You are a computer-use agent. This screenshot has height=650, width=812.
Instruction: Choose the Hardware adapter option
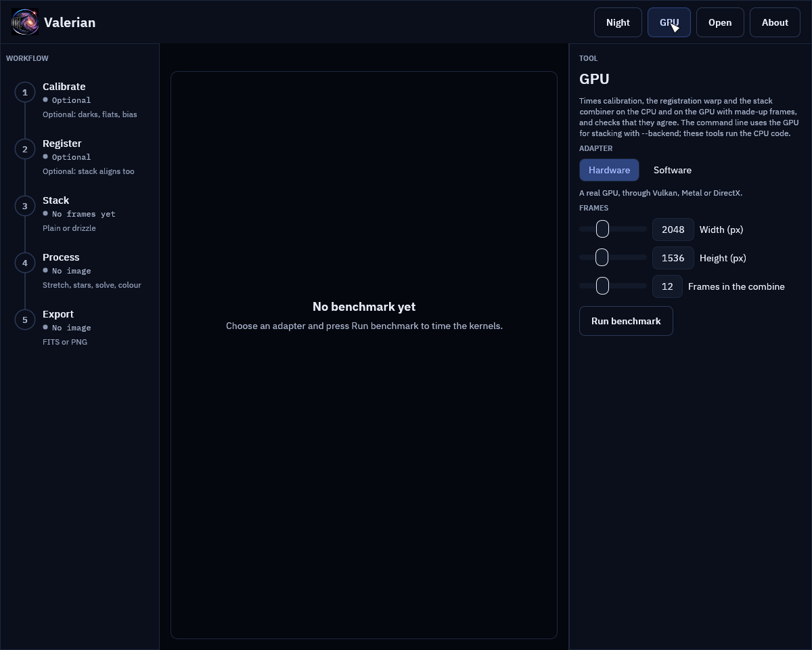[x=609, y=170]
